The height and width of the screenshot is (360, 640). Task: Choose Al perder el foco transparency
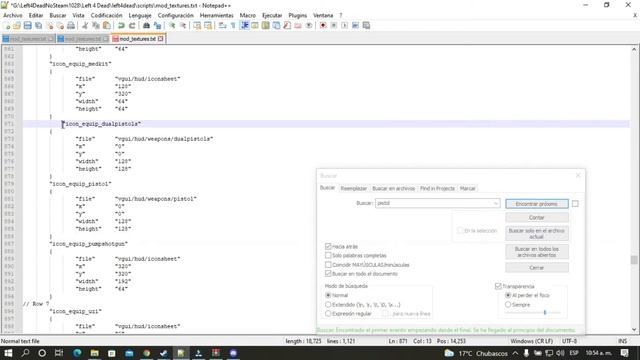(508, 295)
